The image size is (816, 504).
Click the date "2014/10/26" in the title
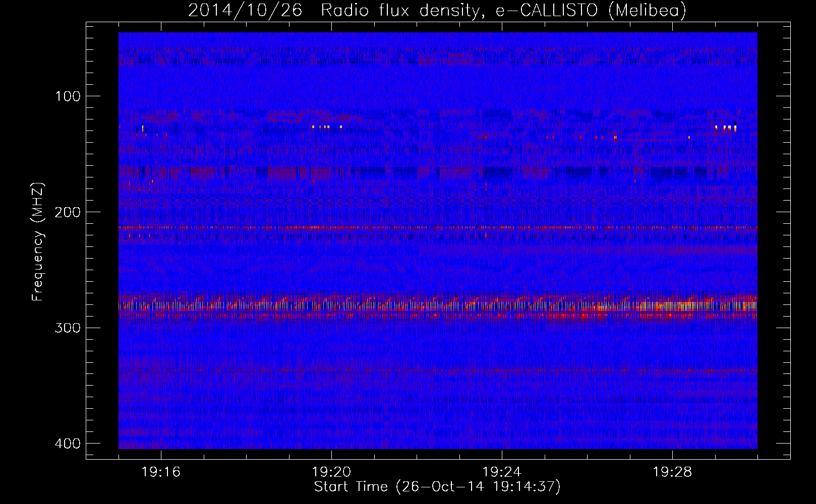click(x=245, y=11)
